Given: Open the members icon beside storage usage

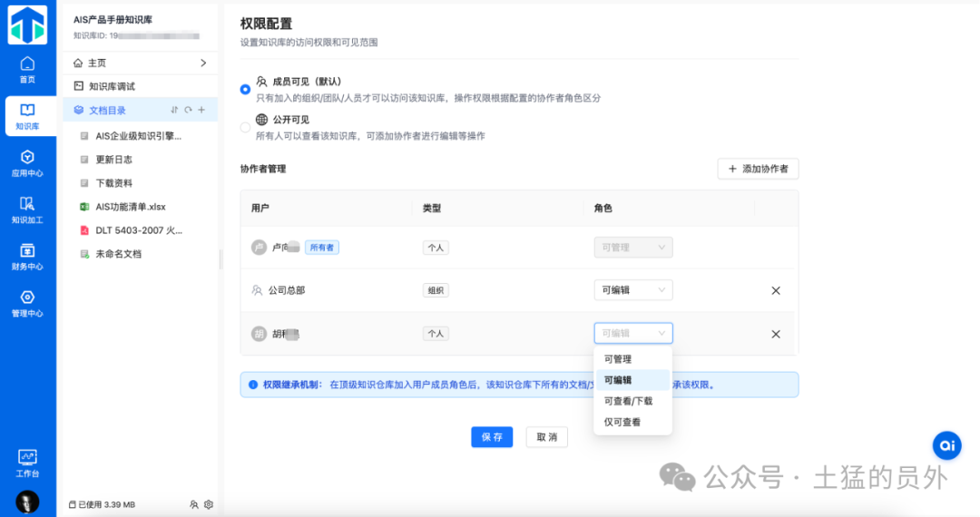Looking at the screenshot, I should click(x=194, y=504).
